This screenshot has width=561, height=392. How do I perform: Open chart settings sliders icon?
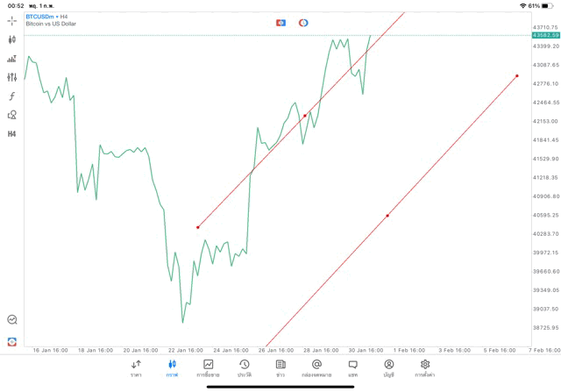(x=12, y=77)
